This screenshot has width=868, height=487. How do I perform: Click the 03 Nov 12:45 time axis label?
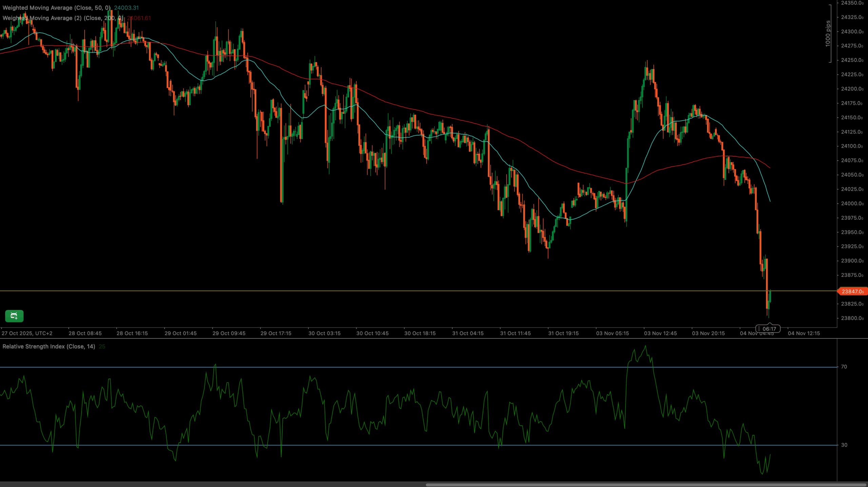coord(660,333)
